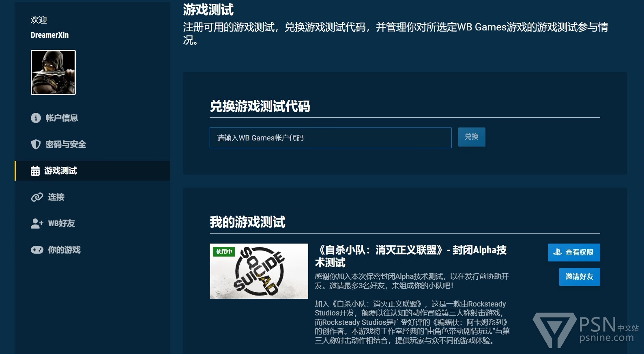
Task: Click the 游戏测试 page title
Action: point(208,9)
